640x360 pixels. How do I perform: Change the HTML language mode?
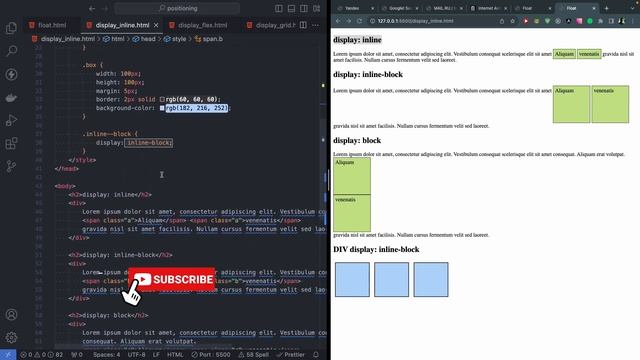coord(175,355)
